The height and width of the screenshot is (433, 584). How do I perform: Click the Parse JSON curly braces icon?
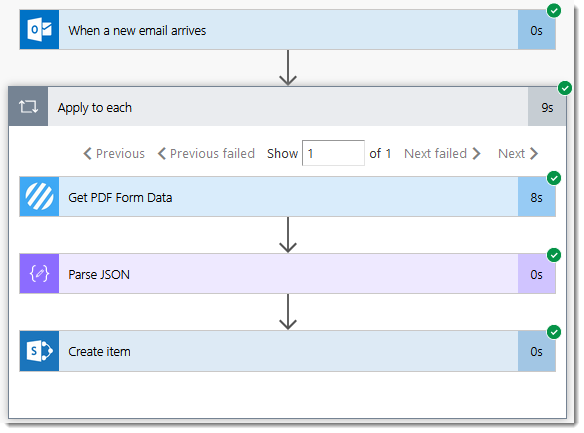[39, 274]
